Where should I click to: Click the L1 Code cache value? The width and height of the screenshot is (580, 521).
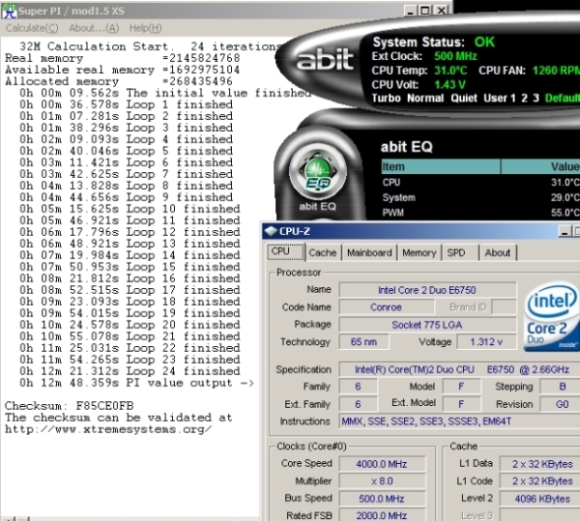[x=540, y=481]
